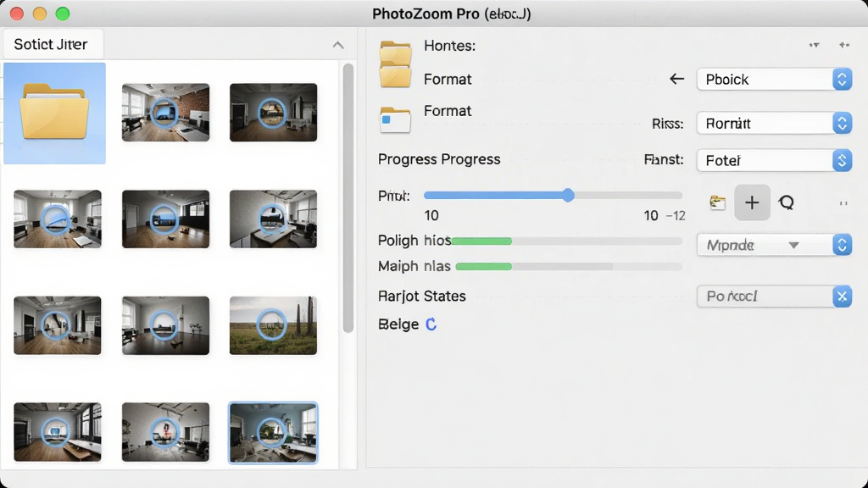Click the Flanst: label
The image size is (868, 488).
(x=664, y=160)
